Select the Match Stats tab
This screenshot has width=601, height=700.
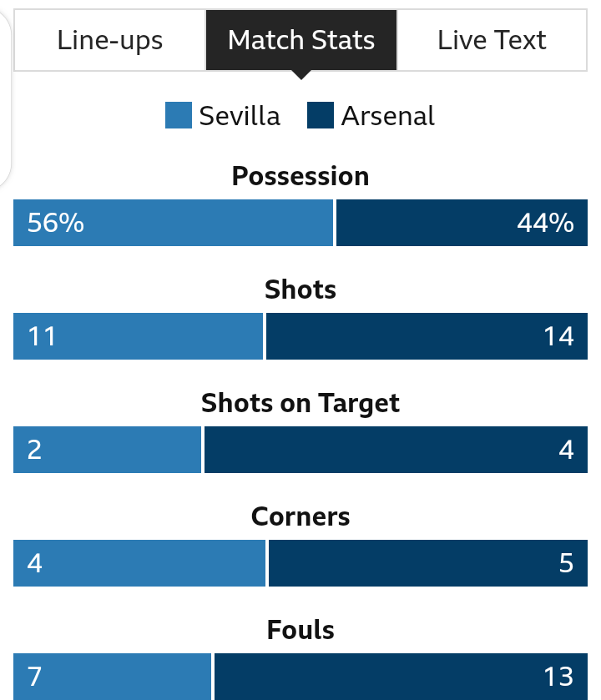pos(301,40)
